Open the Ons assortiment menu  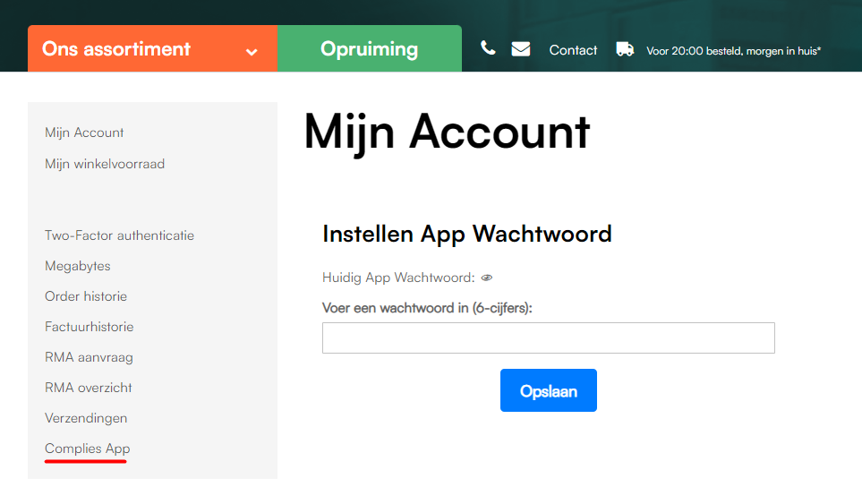tap(116, 49)
